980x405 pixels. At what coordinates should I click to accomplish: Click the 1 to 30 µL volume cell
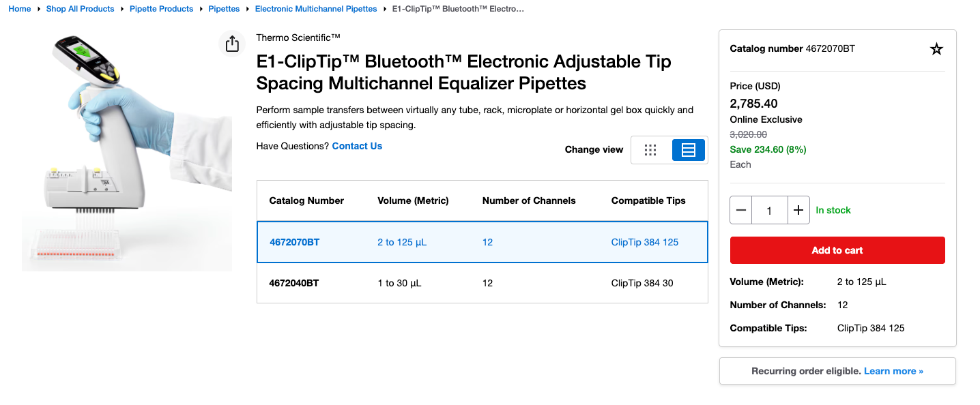click(x=399, y=283)
